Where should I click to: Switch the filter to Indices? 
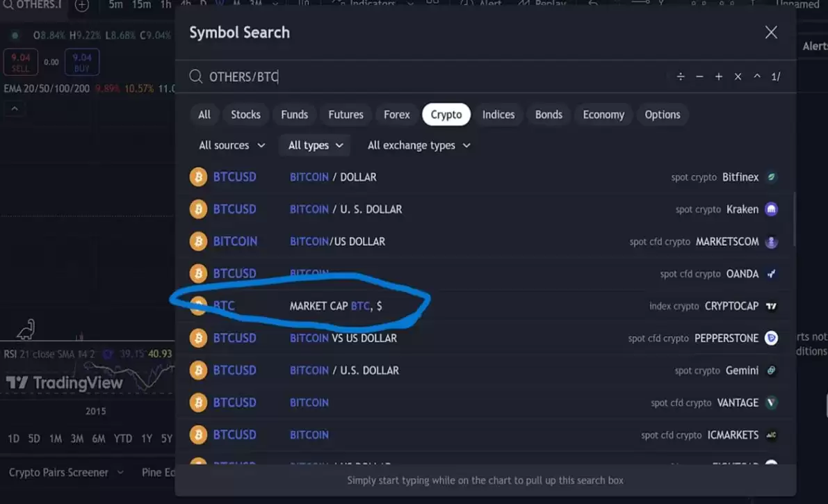coord(498,114)
